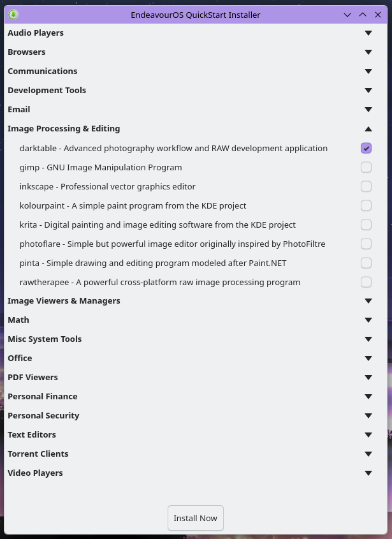392x539 pixels.
Task: Open the Torrent Clients category label
Action: pos(38,454)
